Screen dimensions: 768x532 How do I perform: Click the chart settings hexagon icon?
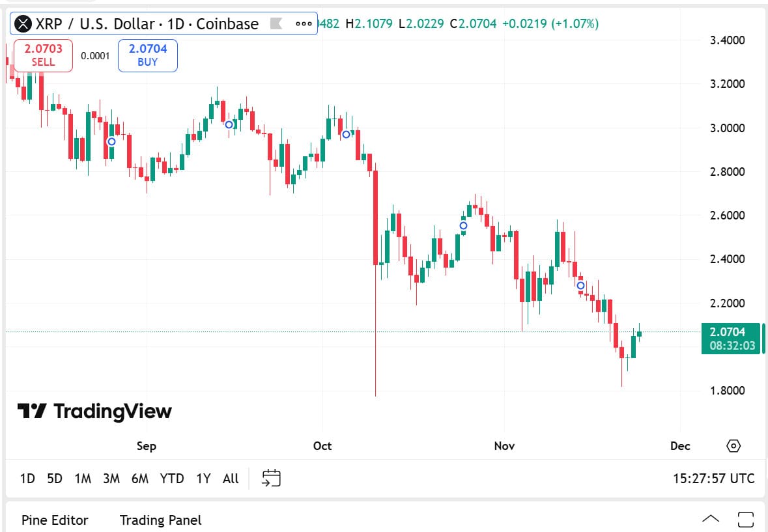coord(733,446)
